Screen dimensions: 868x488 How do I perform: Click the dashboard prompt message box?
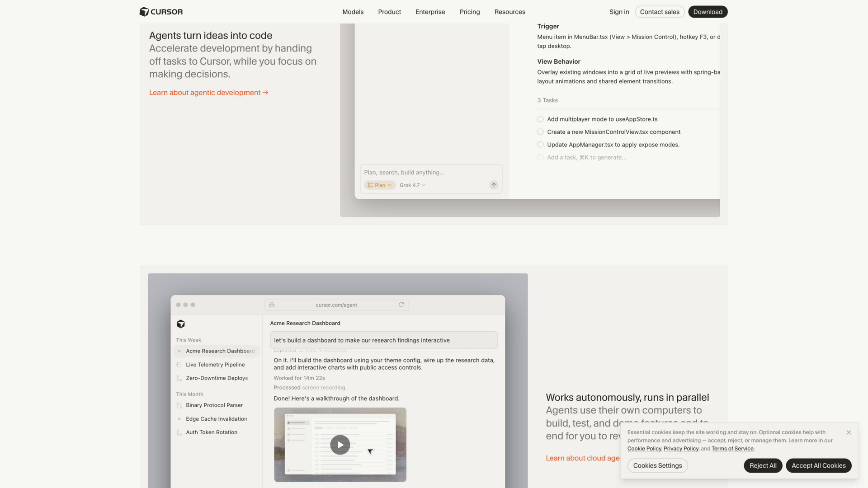pos(384,340)
